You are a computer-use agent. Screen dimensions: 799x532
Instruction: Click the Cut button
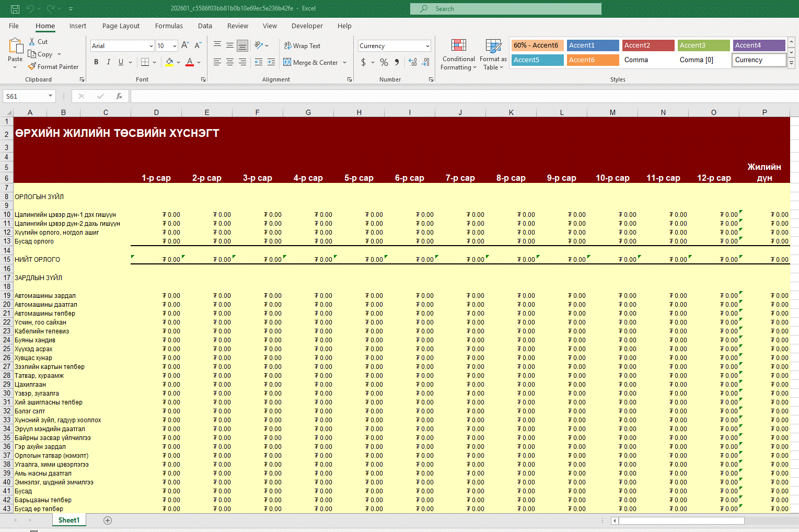pos(38,42)
